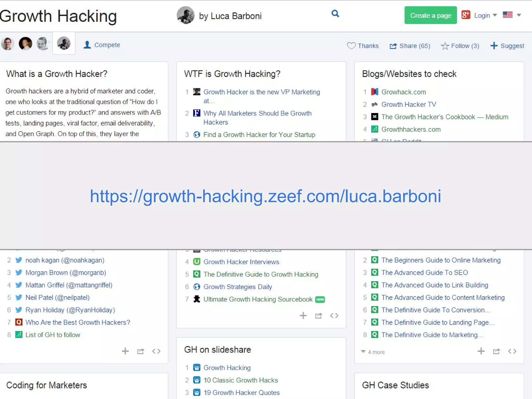Click the Growth Hacker TV favicon
532x399 pixels.
[374, 104]
